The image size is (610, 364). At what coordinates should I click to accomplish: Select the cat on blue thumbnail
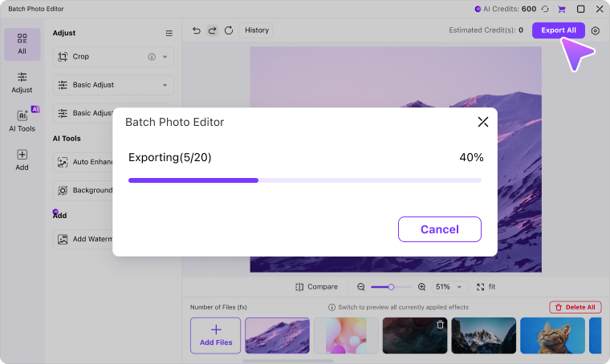coord(552,336)
